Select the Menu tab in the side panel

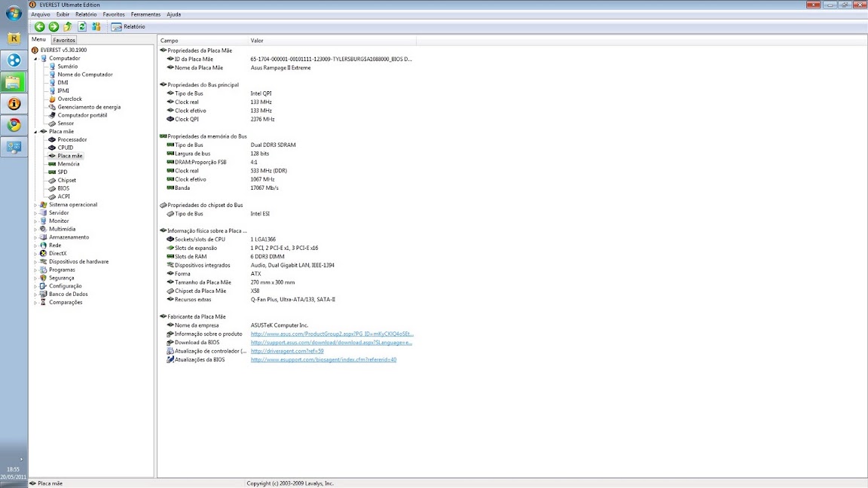coord(38,39)
